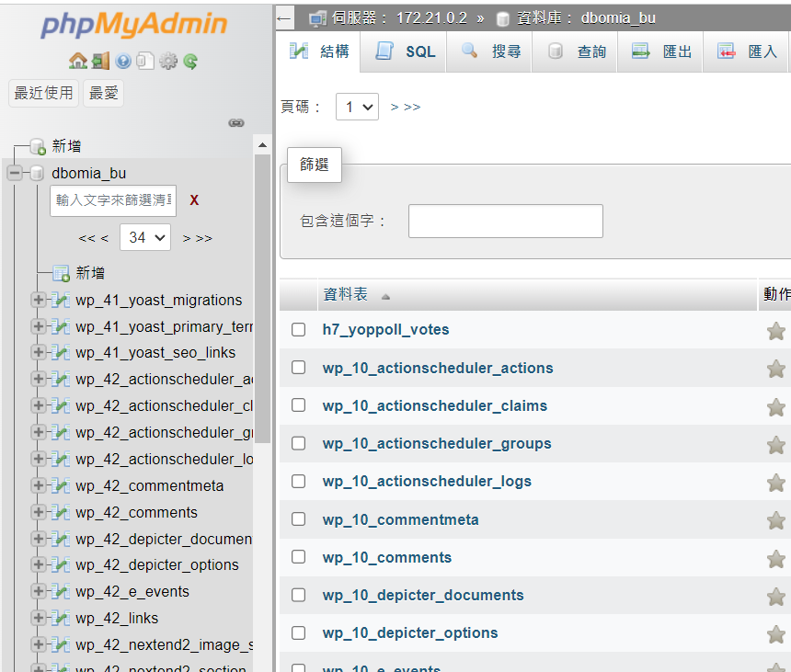
Task: Open sidebar page dropdown showing 34
Action: (145, 237)
